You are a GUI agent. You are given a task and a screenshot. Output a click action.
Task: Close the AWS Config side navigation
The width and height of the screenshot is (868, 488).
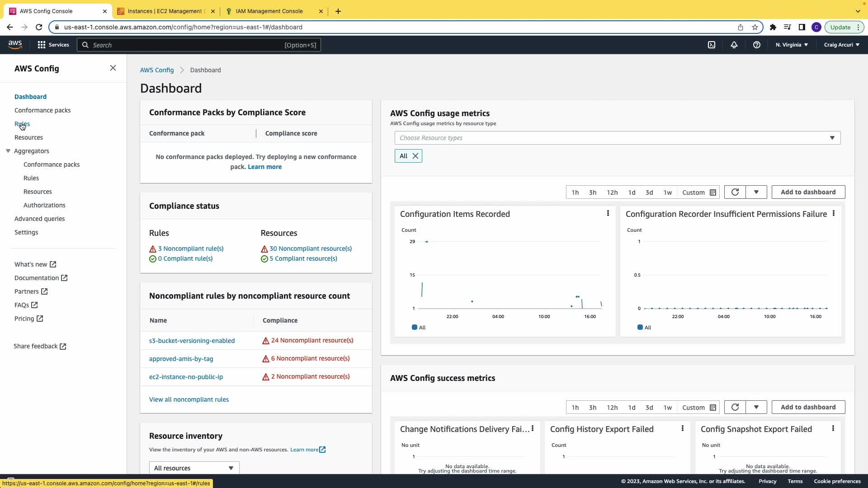tap(113, 68)
